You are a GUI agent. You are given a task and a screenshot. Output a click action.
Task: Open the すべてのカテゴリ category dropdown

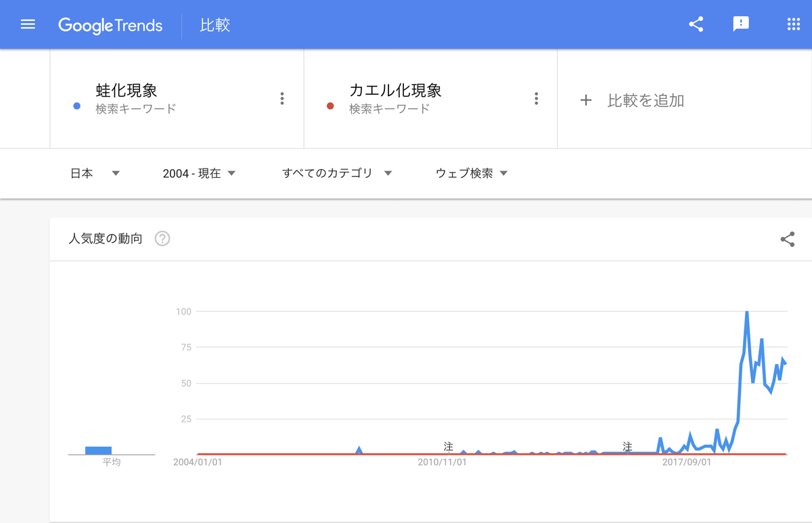pyautogui.click(x=336, y=173)
